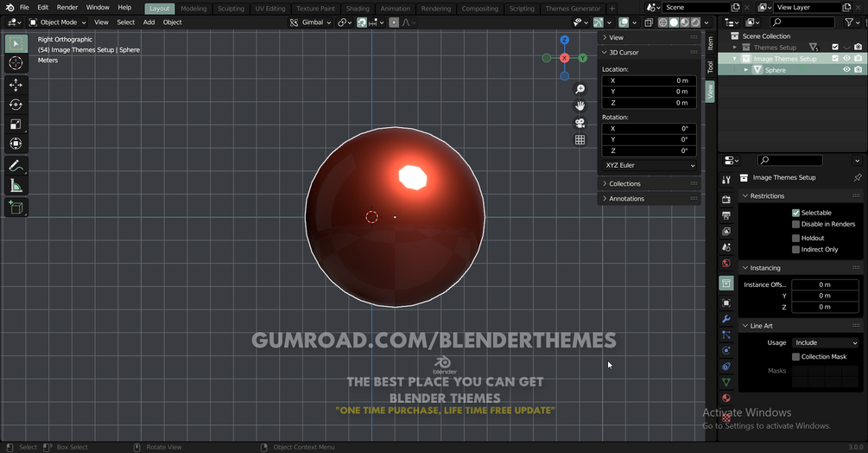This screenshot has height=453, width=868.
Task: Activate the 3D Cursor tool
Action: pos(16,63)
